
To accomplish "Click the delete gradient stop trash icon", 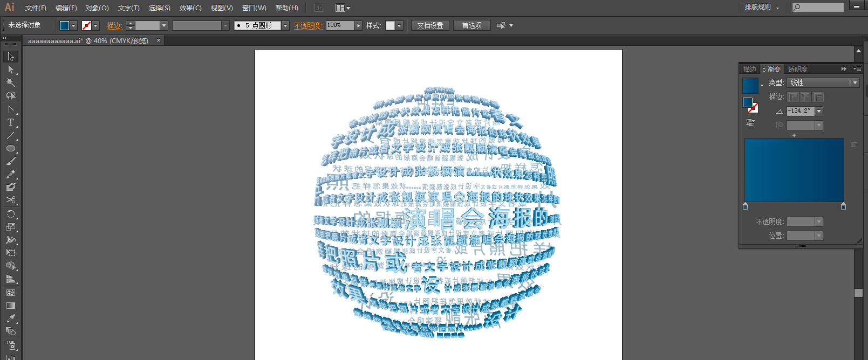I will [853, 144].
